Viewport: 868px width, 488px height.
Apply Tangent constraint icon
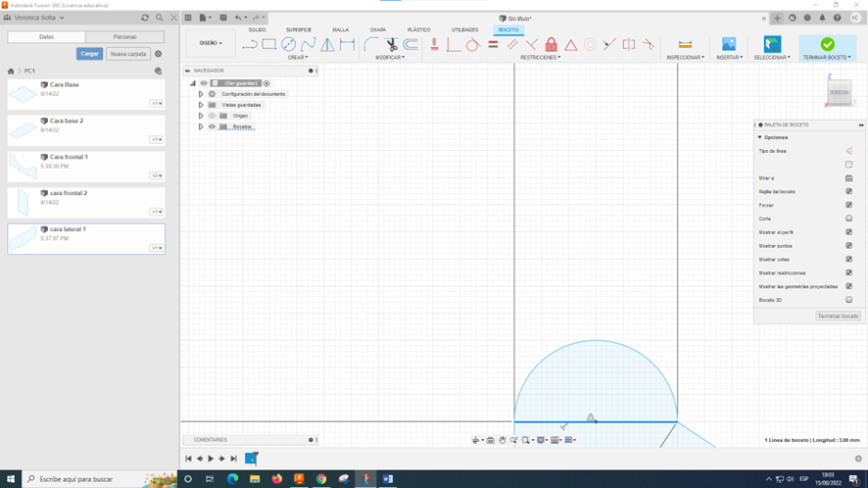[473, 44]
